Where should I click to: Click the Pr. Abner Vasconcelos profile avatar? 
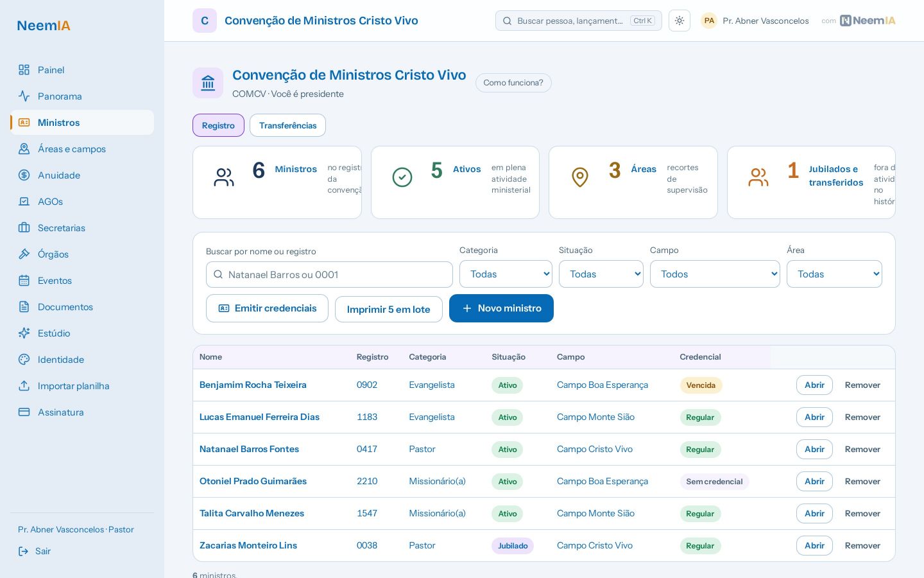(709, 21)
